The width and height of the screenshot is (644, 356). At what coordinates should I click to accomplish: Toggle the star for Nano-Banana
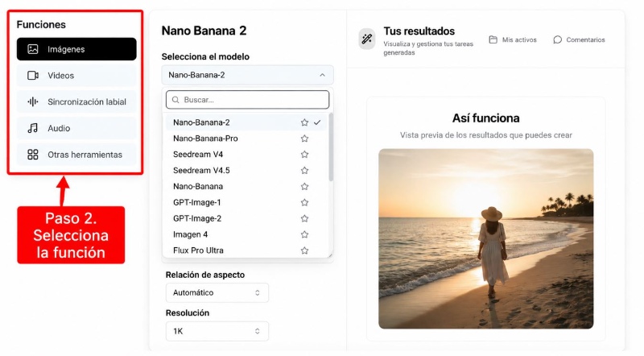click(x=304, y=187)
